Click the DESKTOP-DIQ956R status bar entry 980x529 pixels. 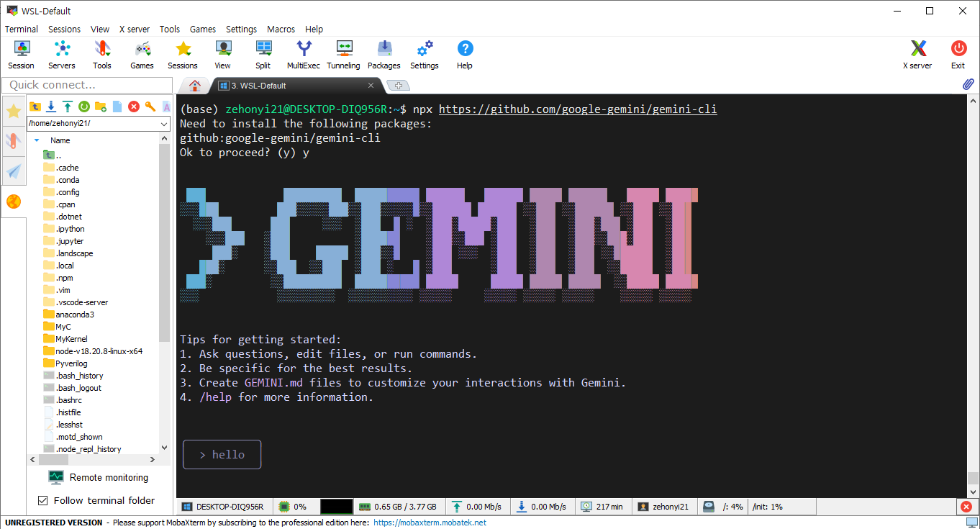pos(224,507)
